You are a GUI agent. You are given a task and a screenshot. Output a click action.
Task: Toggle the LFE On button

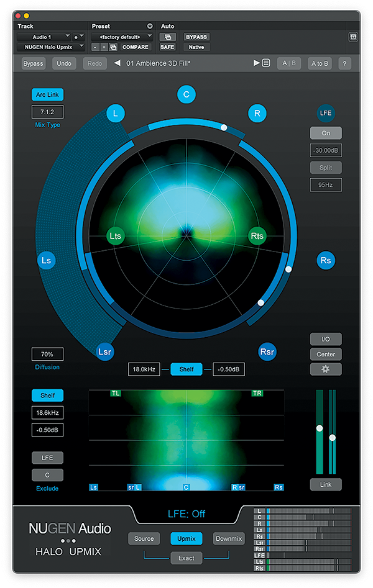326,133
